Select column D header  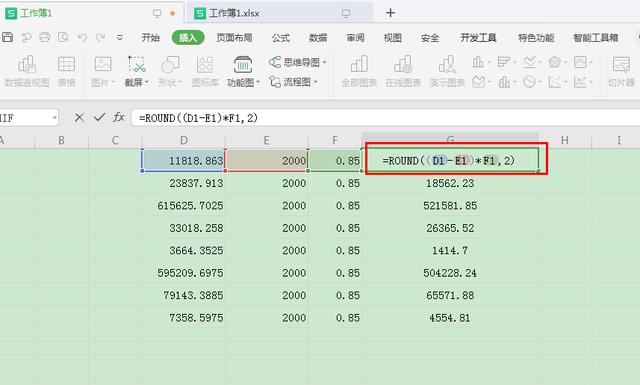click(184, 140)
